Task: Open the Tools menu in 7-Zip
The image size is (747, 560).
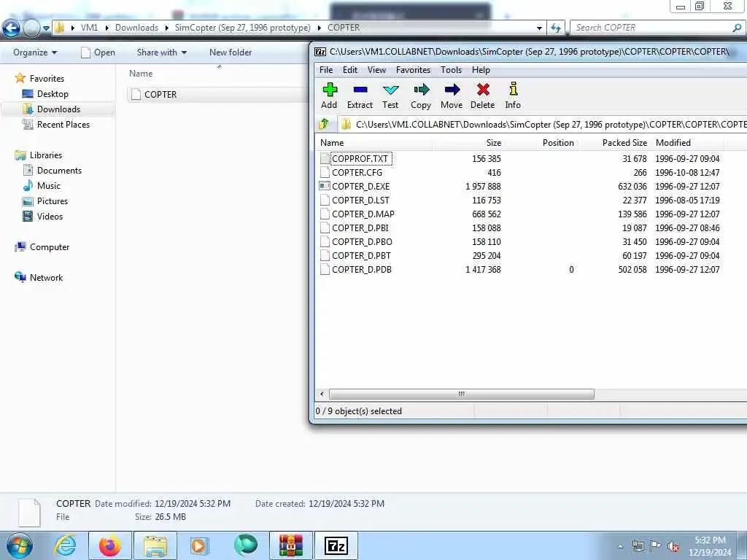Action: pyautogui.click(x=451, y=70)
